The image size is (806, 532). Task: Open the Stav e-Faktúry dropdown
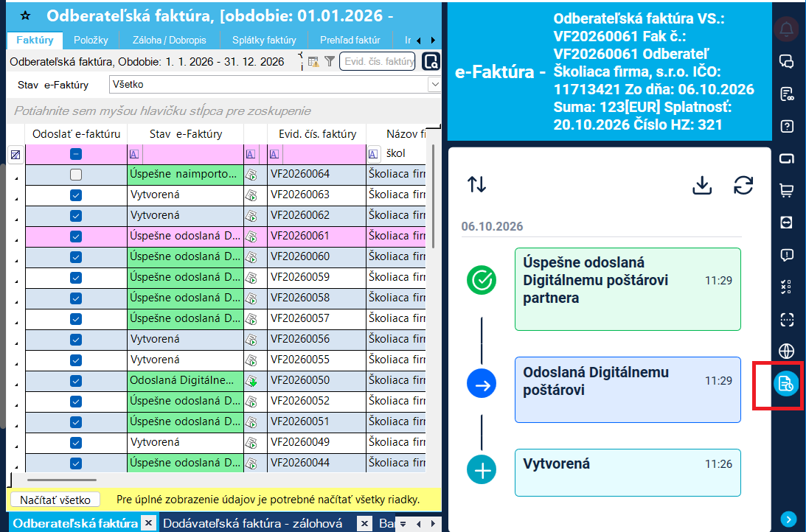point(435,85)
